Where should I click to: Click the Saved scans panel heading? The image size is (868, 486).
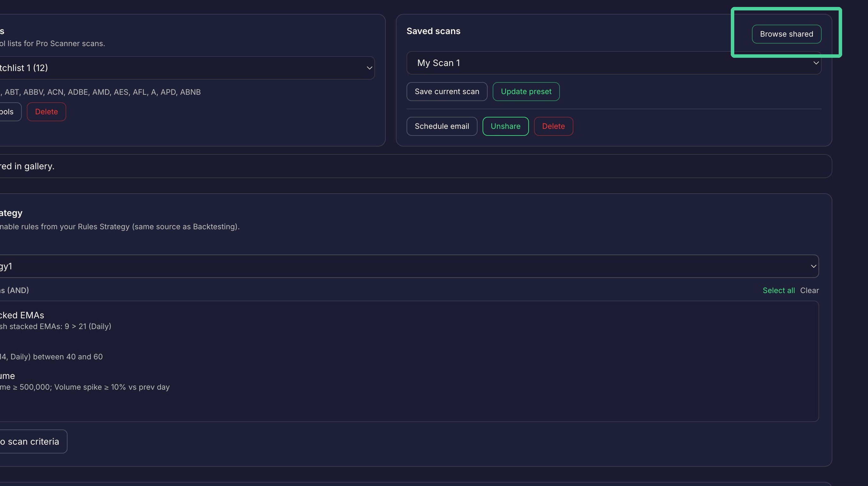[x=433, y=31]
